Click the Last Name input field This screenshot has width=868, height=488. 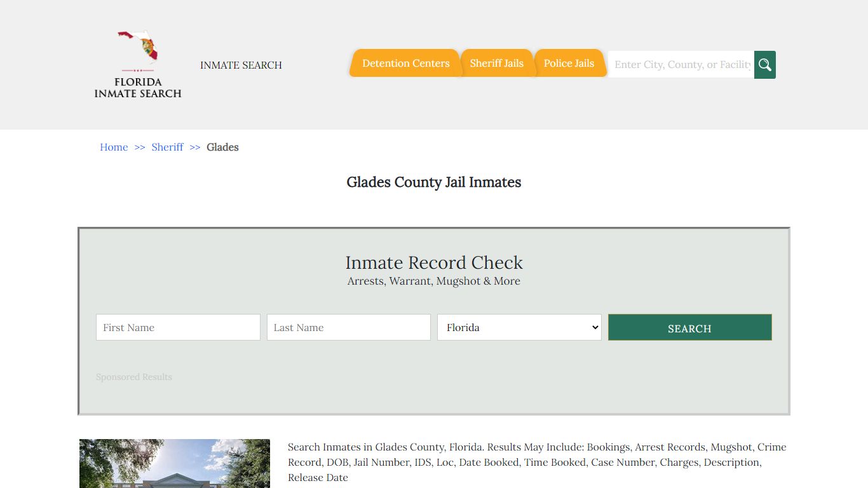[x=349, y=327]
